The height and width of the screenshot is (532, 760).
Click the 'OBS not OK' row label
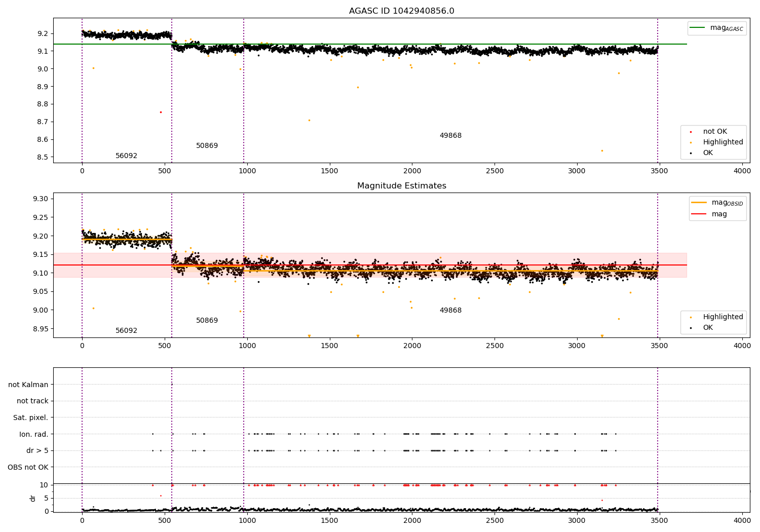[x=28, y=467]
